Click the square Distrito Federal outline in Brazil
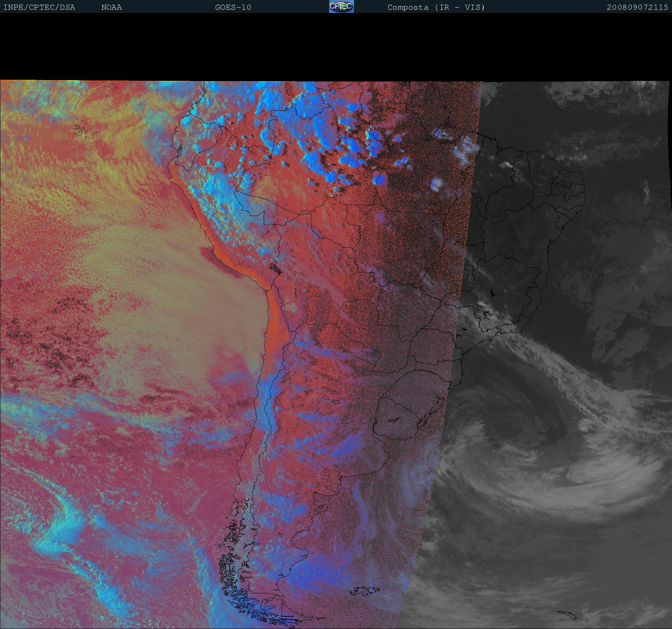Image resolution: width=672 pixels, height=629 pixels. tap(469, 267)
